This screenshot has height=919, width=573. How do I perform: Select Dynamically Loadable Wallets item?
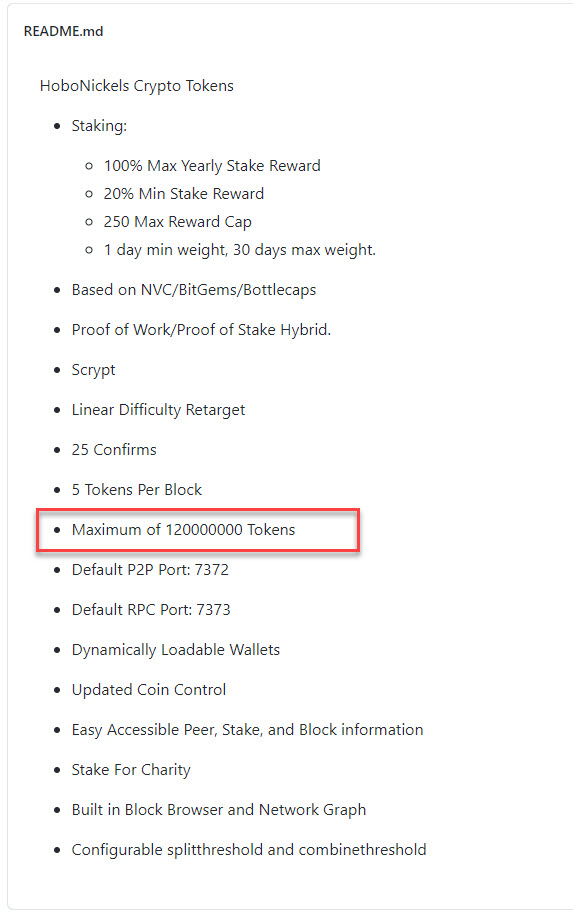pos(176,650)
